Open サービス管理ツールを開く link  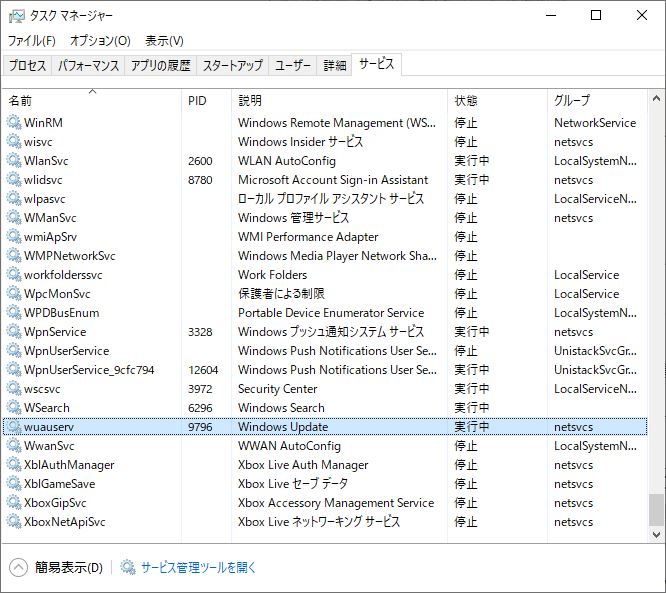[198, 568]
